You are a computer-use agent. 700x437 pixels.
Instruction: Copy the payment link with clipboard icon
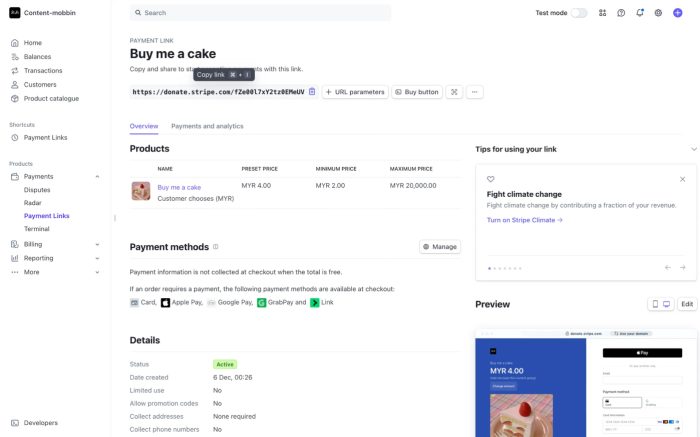click(312, 92)
